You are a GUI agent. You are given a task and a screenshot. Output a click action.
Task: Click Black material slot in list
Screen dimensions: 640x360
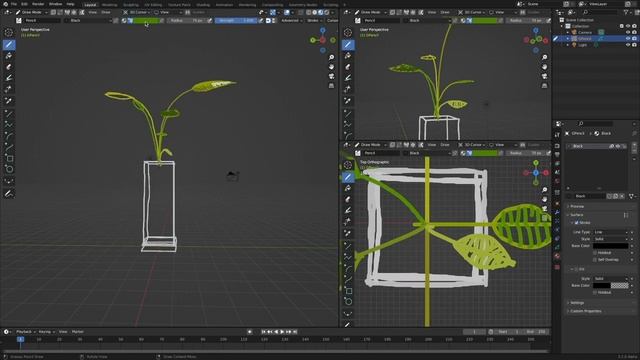pyautogui.click(x=596, y=146)
